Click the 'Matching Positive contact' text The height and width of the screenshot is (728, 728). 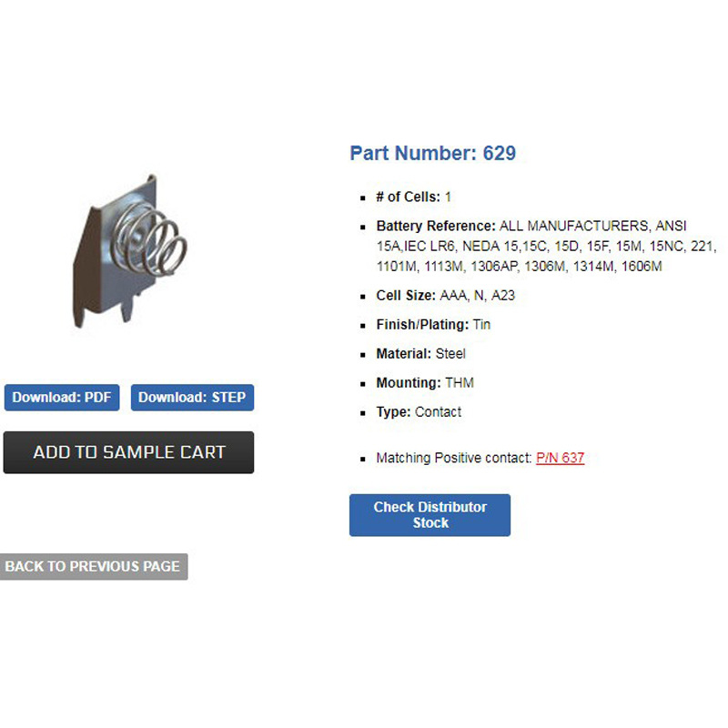click(453, 458)
